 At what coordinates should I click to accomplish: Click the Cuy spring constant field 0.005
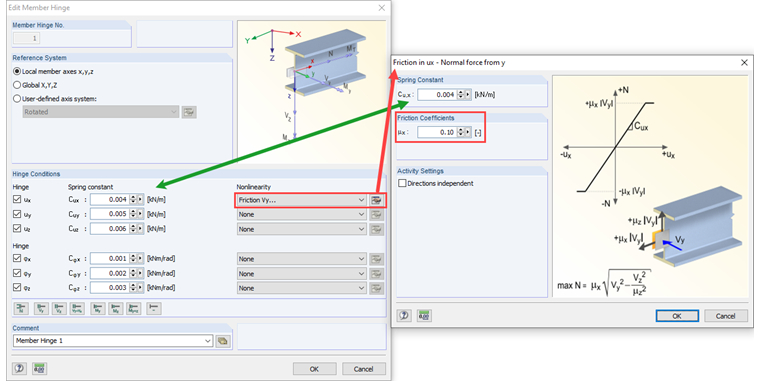109,214
